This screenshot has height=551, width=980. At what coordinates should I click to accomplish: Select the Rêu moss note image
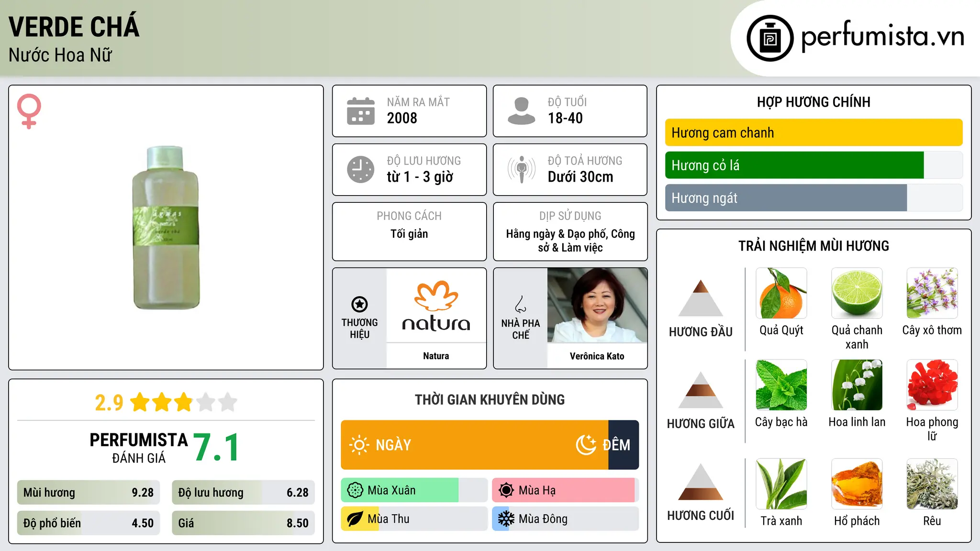(x=932, y=484)
